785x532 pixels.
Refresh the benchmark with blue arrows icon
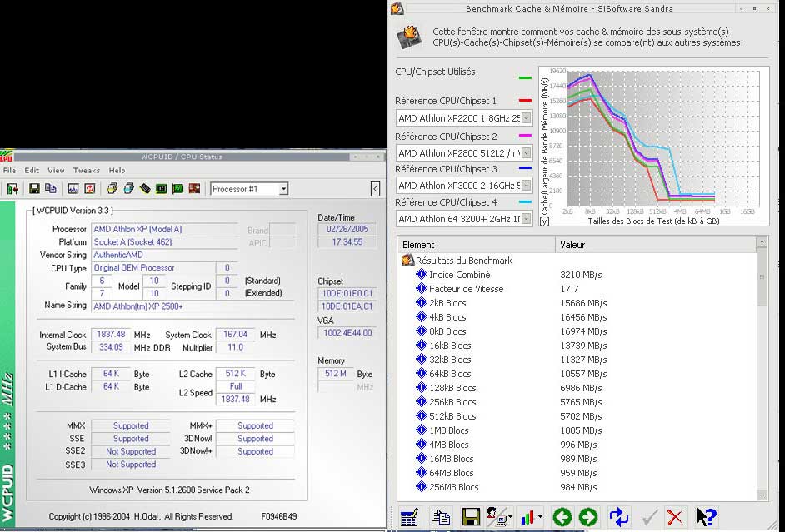(x=619, y=517)
